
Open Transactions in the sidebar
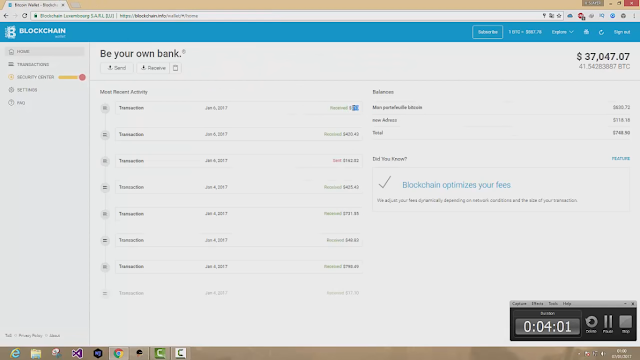(33, 64)
